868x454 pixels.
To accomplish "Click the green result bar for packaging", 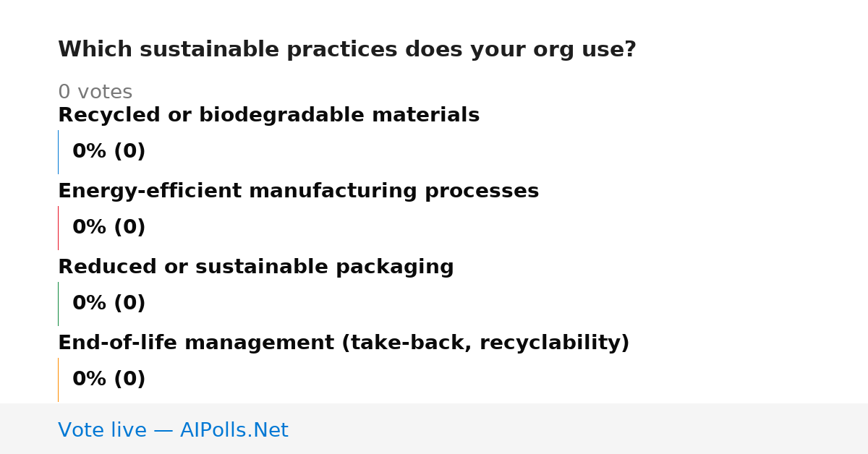I will 58,304.
